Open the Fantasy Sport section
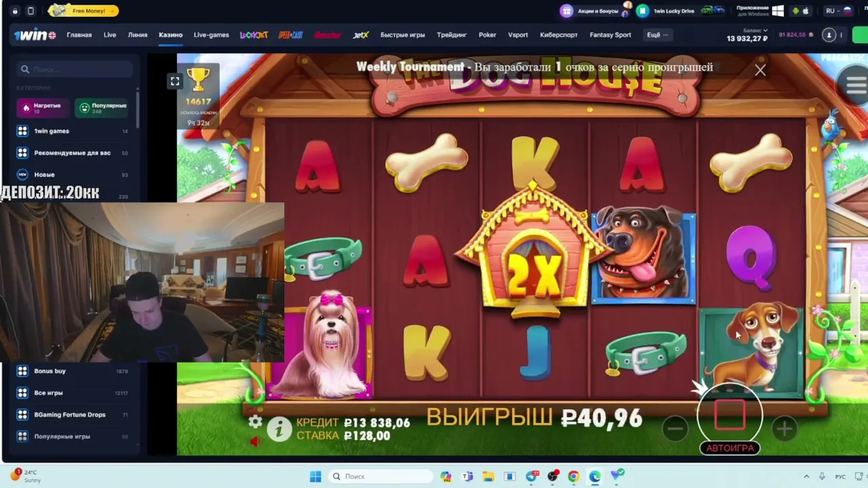 610,35
